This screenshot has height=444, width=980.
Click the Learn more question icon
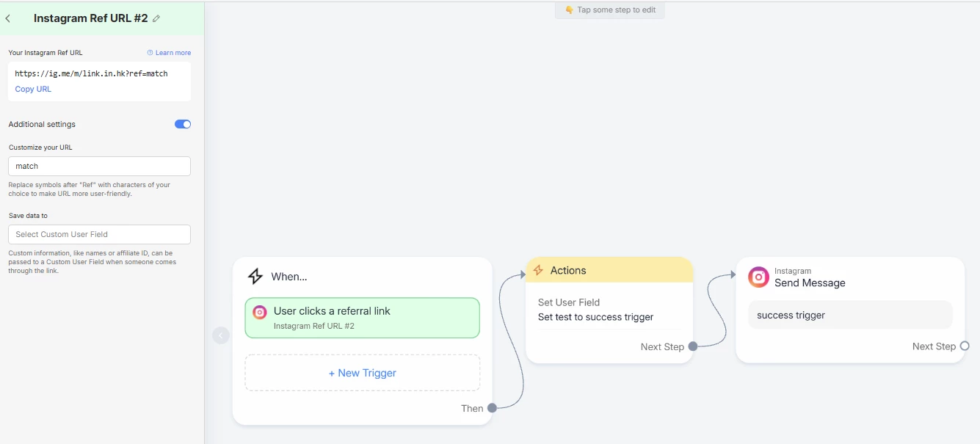(150, 53)
